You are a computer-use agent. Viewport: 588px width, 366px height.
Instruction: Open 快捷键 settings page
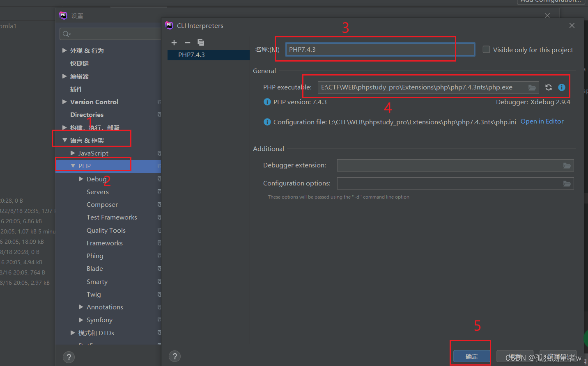tap(79, 63)
